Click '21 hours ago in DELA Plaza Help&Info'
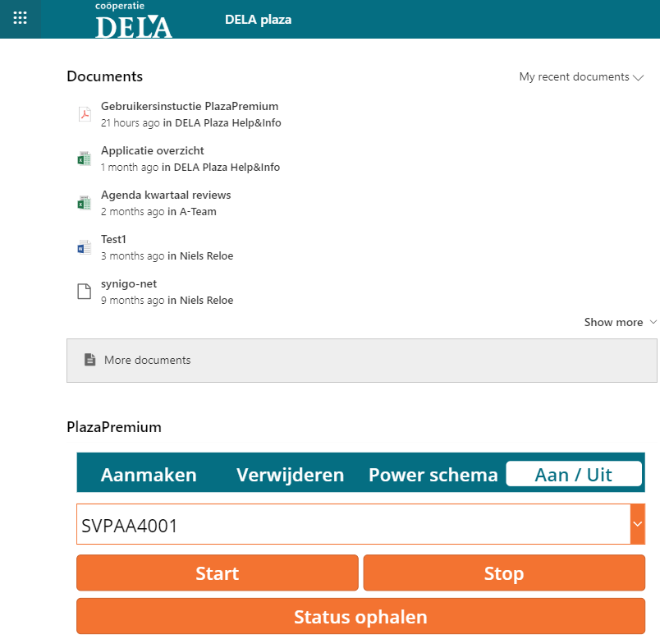660x644 pixels. point(190,123)
